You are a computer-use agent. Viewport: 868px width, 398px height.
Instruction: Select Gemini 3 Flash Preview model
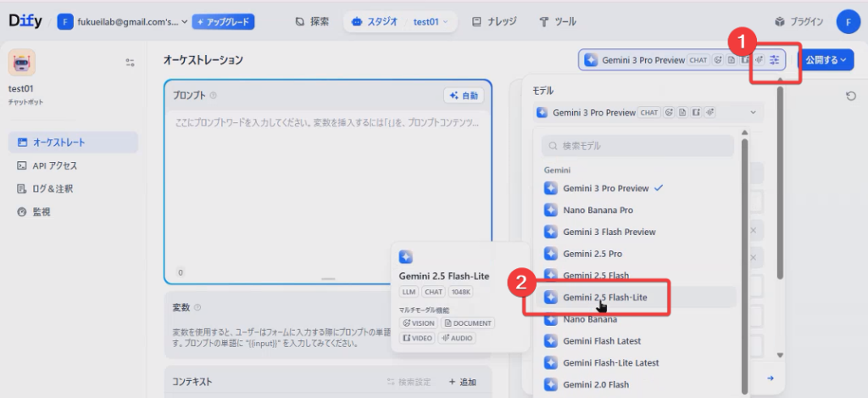pyautogui.click(x=609, y=232)
